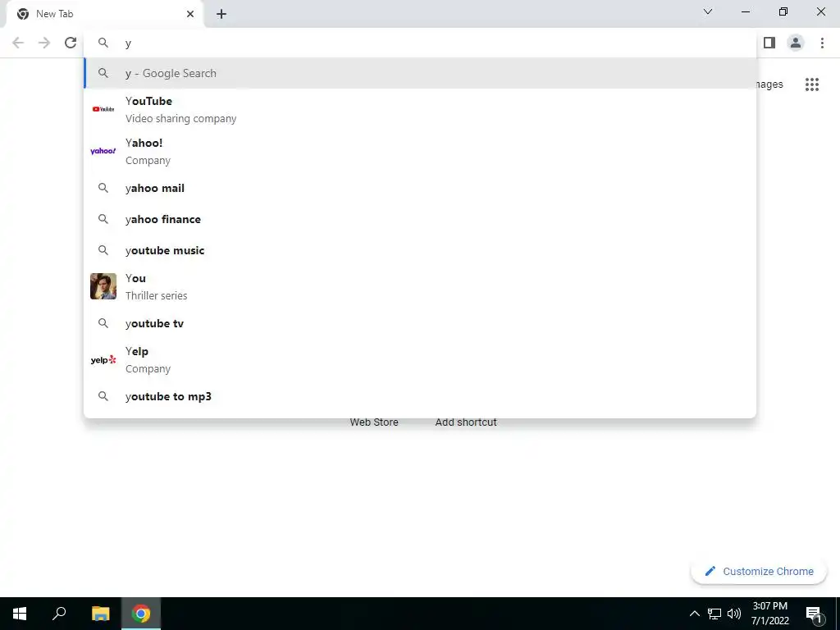Viewport: 840px width, 630px height.
Task: Click the YouTube logo suggestion icon
Action: [x=103, y=109]
